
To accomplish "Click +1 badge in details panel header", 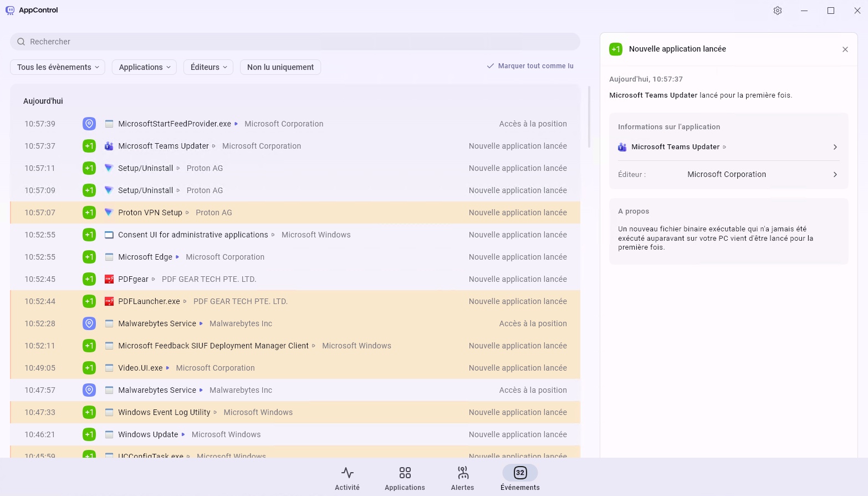I will pos(616,49).
